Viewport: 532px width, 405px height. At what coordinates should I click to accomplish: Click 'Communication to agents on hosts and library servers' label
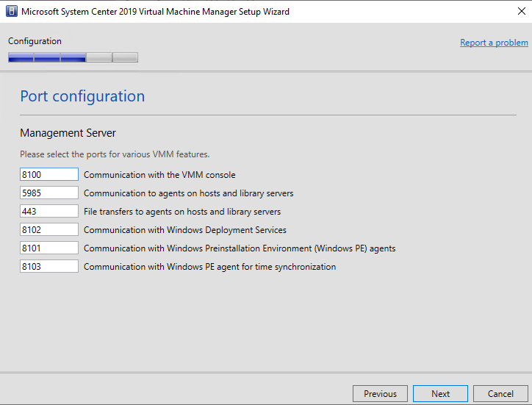[189, 193]
